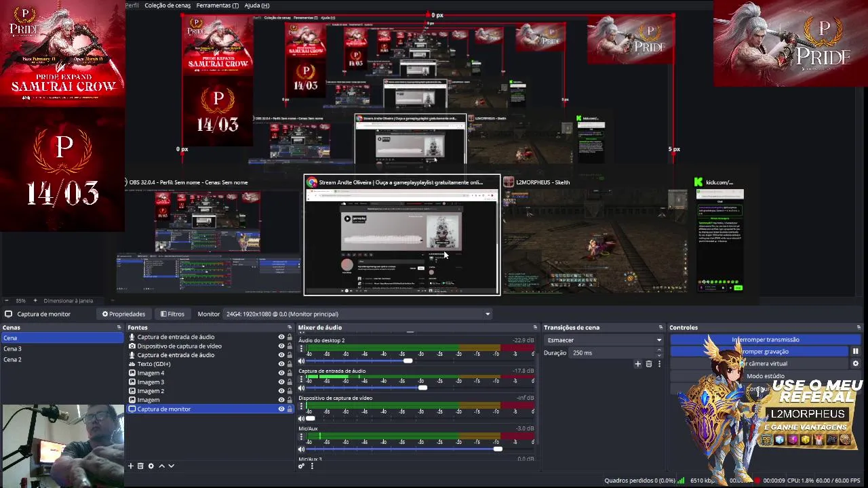The height and width of the screenshot is (488, 868).
Task: Open the Monitor selection dropdown
Action: coord(358,314)
